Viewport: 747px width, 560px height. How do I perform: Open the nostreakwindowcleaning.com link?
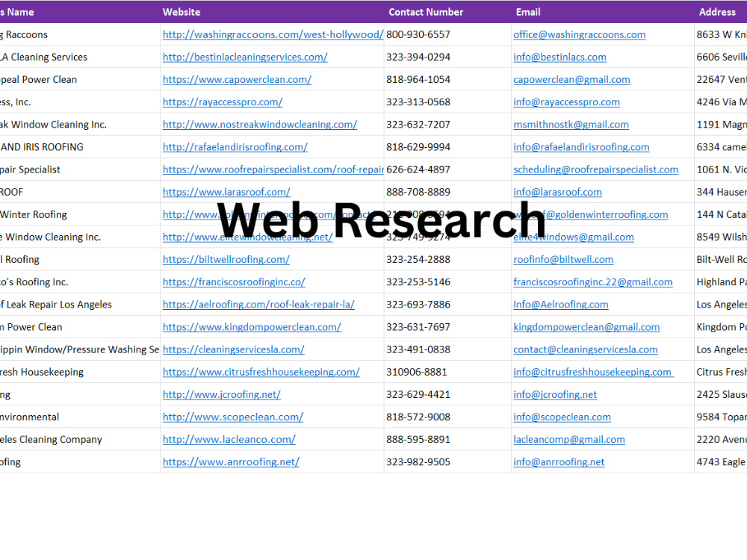pyautogui.click(x=260, y=125)
